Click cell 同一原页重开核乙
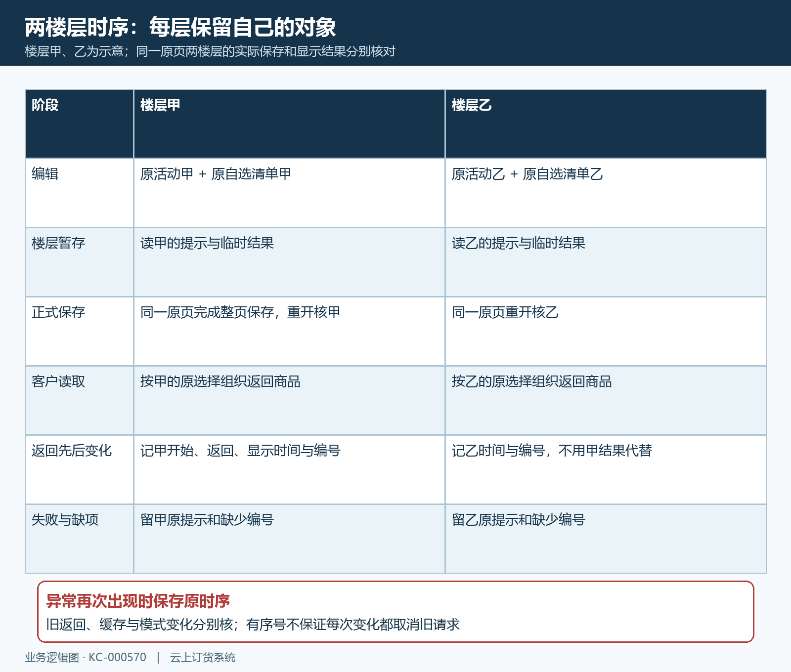Image resolution: width=791 pixels, height=672 pixels. 606,332
